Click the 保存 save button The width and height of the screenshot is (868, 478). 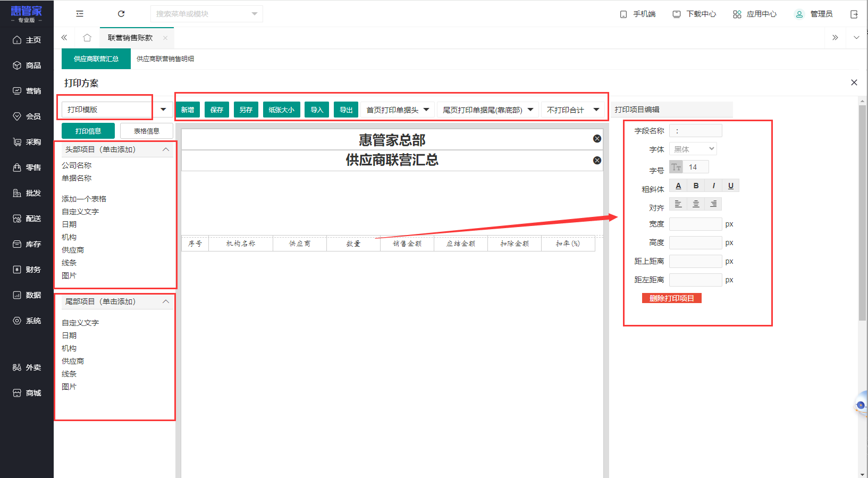pos(217,110)
